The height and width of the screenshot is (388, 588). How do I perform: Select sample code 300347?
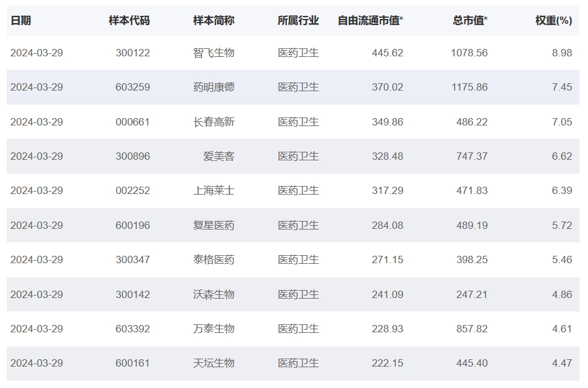point(133,259)
